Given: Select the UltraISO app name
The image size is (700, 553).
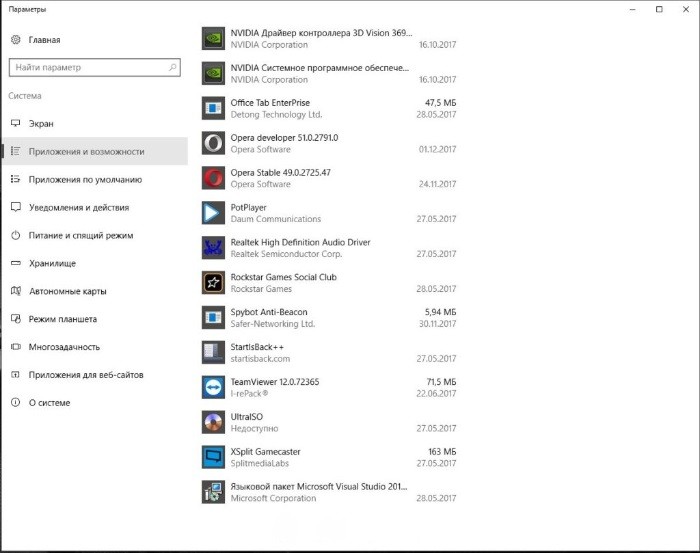Looking at the screenshot, I should click(246, 416).
